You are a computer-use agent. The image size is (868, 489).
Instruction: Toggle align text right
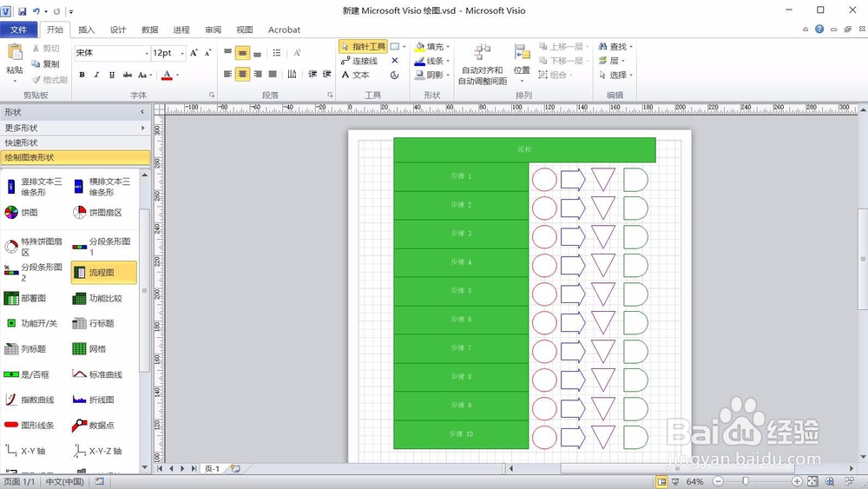(258, 74)
